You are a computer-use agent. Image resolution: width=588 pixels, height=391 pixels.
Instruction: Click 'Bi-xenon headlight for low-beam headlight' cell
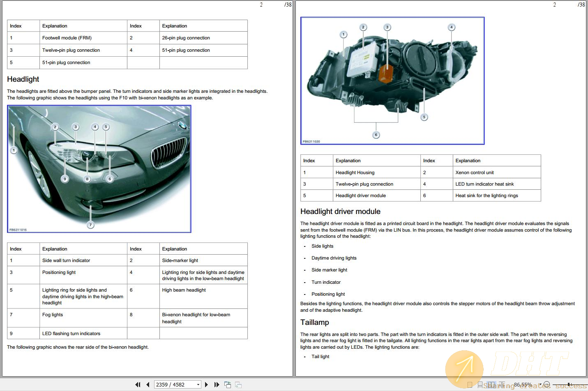click(203, 318)
